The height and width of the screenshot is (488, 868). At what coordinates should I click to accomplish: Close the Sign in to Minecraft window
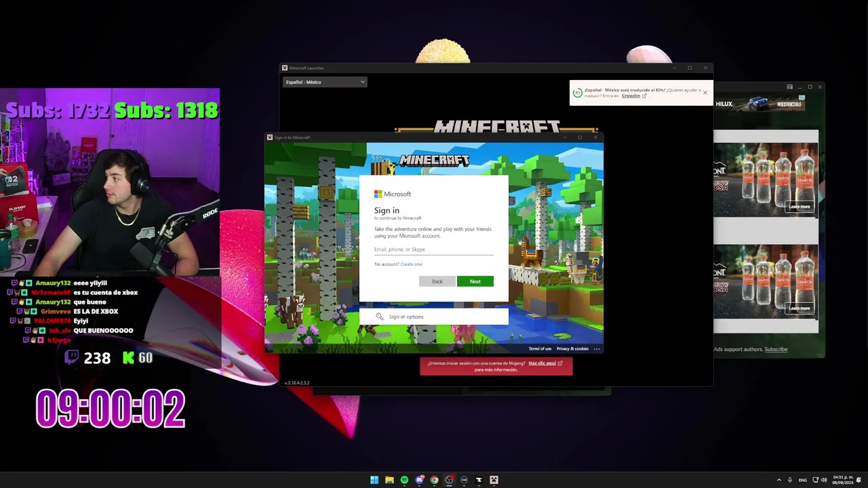[x=596, y=138]
